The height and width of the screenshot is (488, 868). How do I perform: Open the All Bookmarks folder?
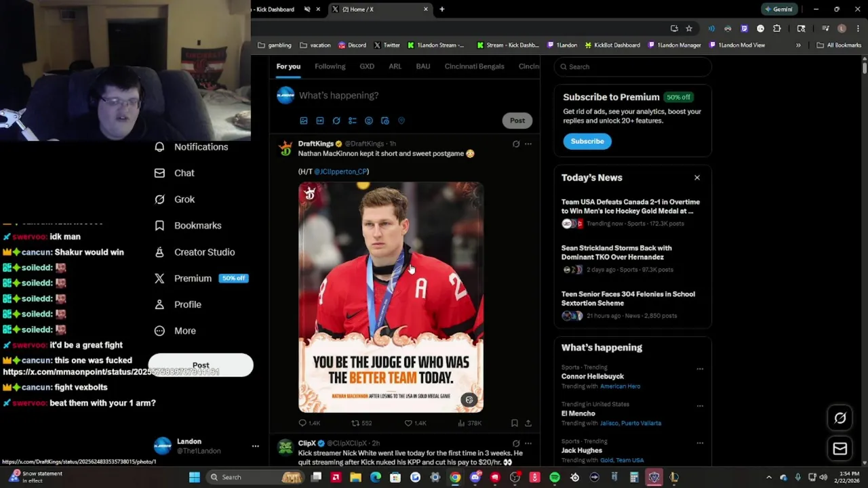[839, 45]
